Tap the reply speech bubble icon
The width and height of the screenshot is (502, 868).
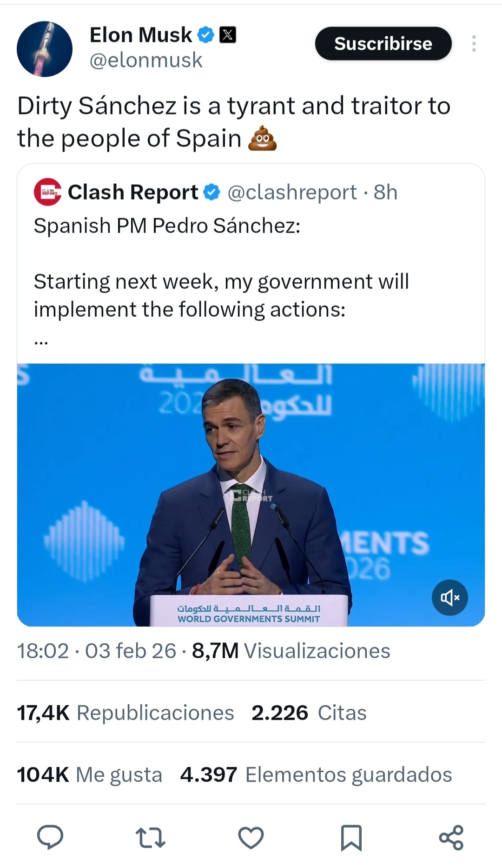pos(50,838)
